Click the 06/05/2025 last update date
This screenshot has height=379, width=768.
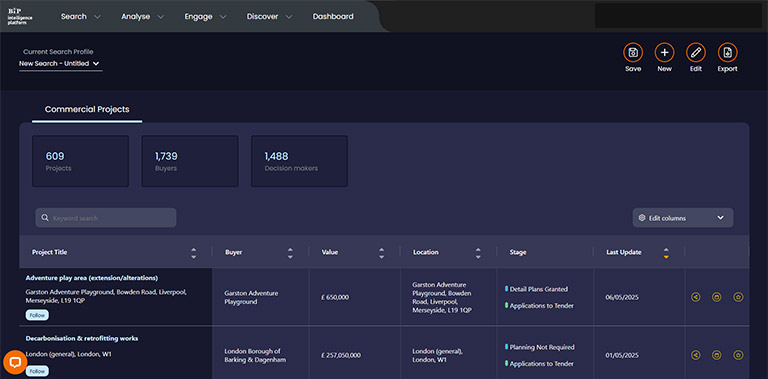tap(622, 297)
